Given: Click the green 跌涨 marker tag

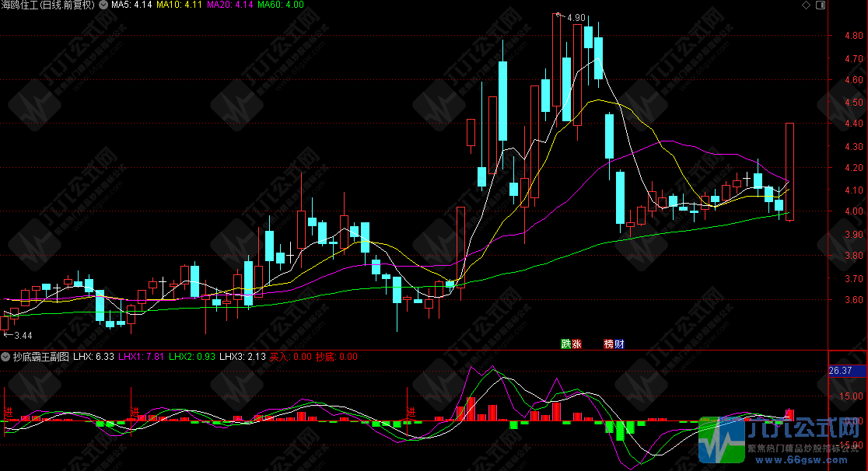Looking at the screenshot, I should point(571,344).
